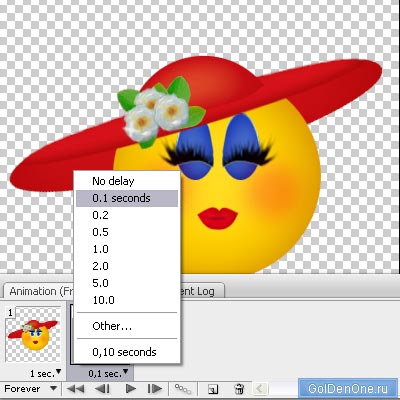The width and height of the screenshot is (400, 400).
Task: Click the tween animation frames icon
Action: [183, 389]
